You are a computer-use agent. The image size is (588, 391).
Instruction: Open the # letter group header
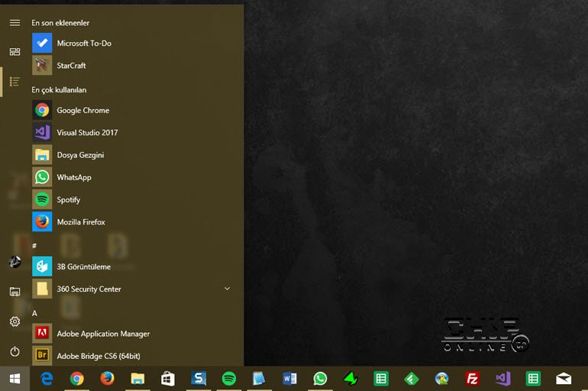[34, 246]
